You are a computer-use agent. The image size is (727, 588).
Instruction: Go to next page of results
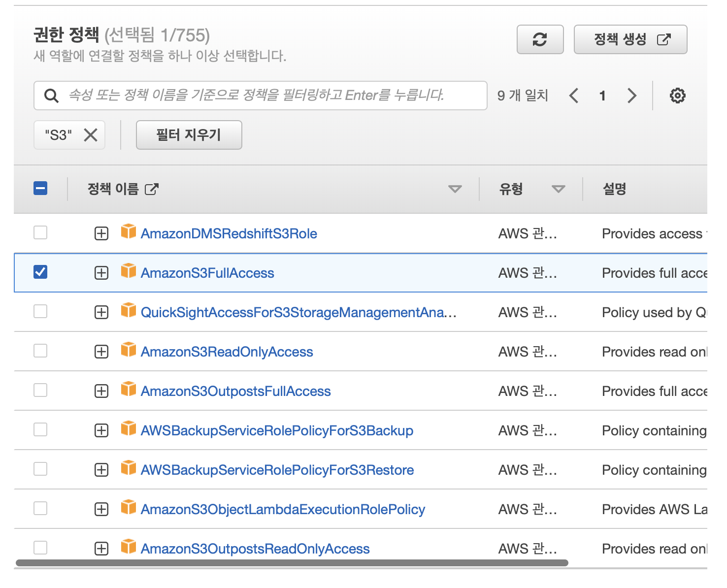632,96
